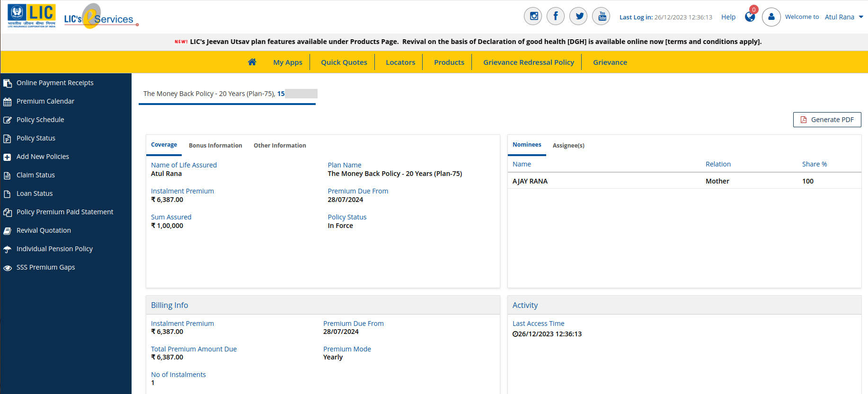868x394 pixels.
Task: Open Policy Schedule link
Action: [x=40, y=120]
